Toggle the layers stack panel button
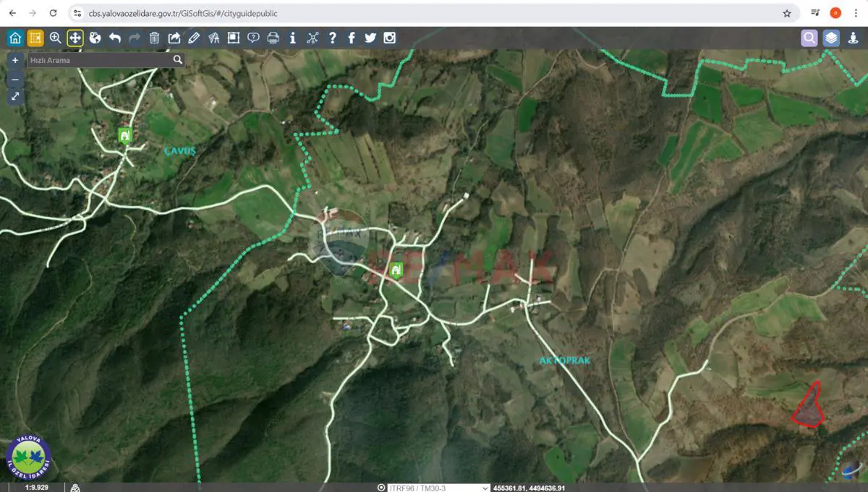Viewport: 868px width, 492px height. click(x=832, y=38)
